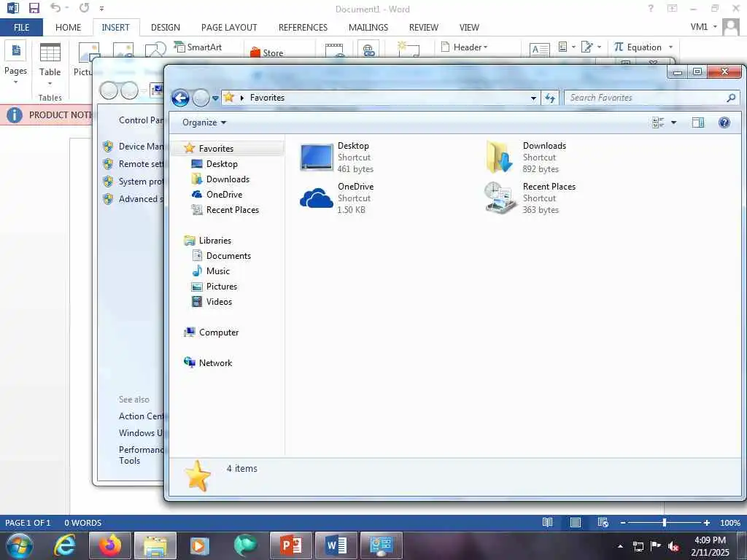
Task: Open the Downloads shortcut in file list
Action: [x=527, y=157]
